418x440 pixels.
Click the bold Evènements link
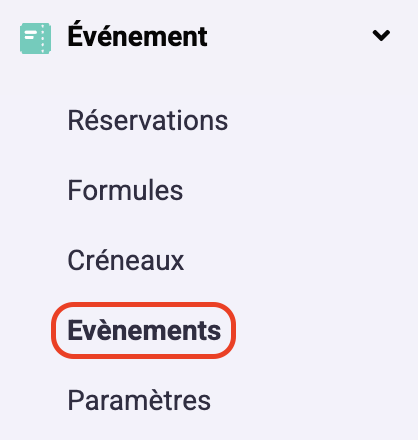pyautogui.click(x=144, y=330)
